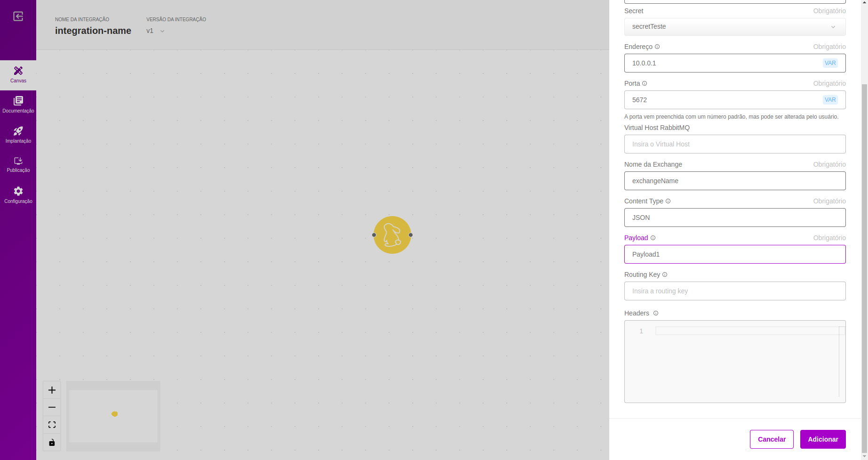Expand the integration version v1 dropdown

[155, 31]
